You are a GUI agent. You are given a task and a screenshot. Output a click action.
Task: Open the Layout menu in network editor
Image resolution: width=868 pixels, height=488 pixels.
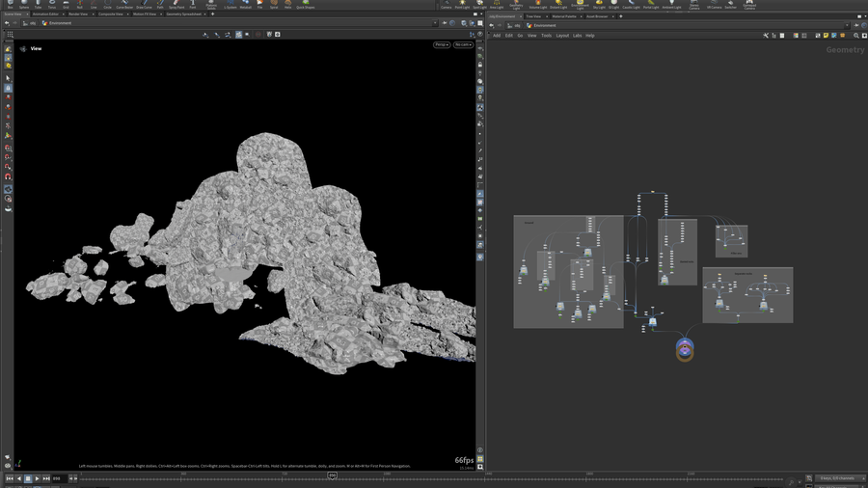coord(562,36)
